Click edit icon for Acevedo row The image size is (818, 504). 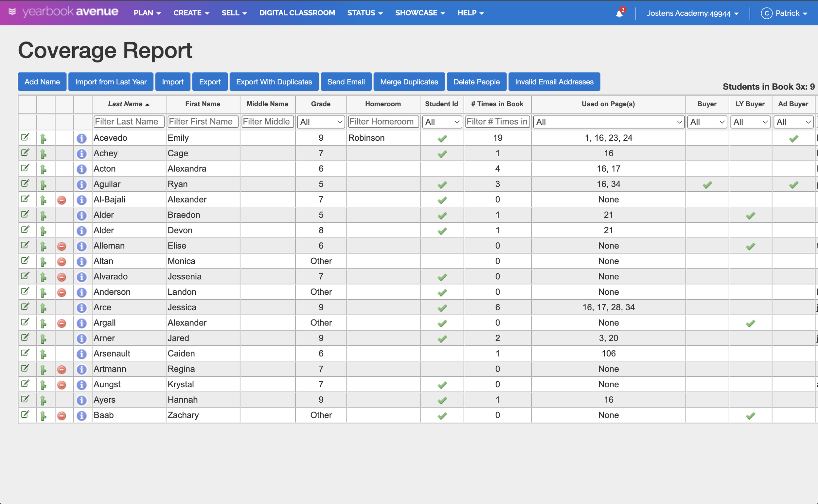point(25,137)
